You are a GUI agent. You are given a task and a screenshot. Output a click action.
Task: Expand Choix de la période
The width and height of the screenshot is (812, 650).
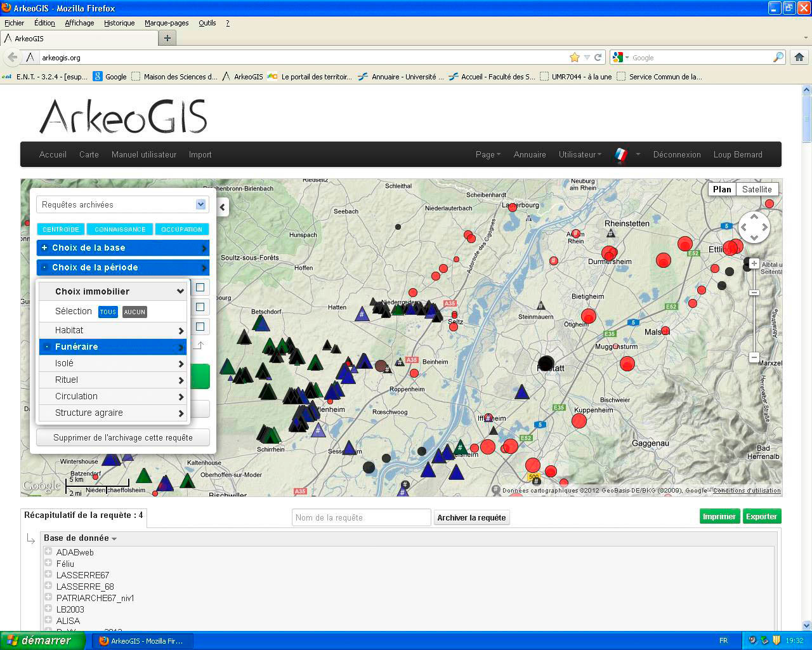[x=123, y=267]
